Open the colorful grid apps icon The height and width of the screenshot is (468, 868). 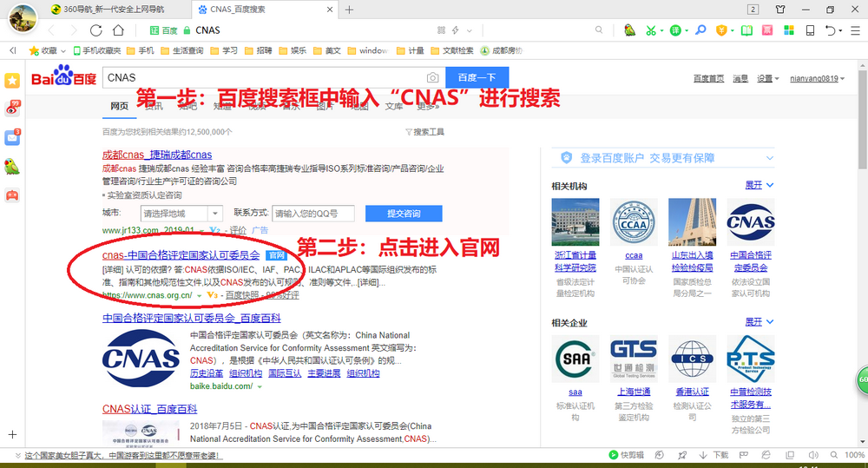[x=789, y=30]
